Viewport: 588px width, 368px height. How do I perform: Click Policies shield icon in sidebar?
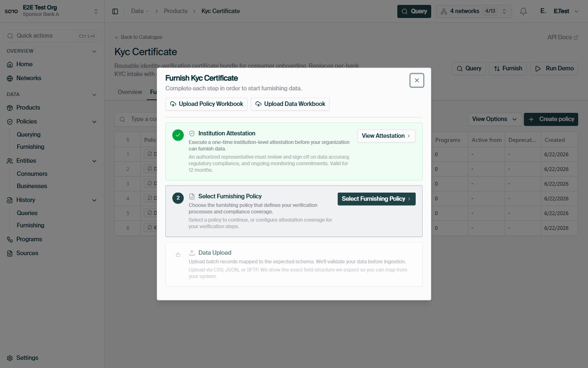[x=10, y=122]
